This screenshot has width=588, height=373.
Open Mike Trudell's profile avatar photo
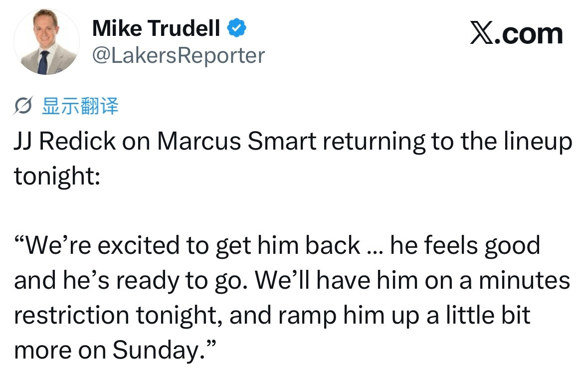[x=46, y=42]
